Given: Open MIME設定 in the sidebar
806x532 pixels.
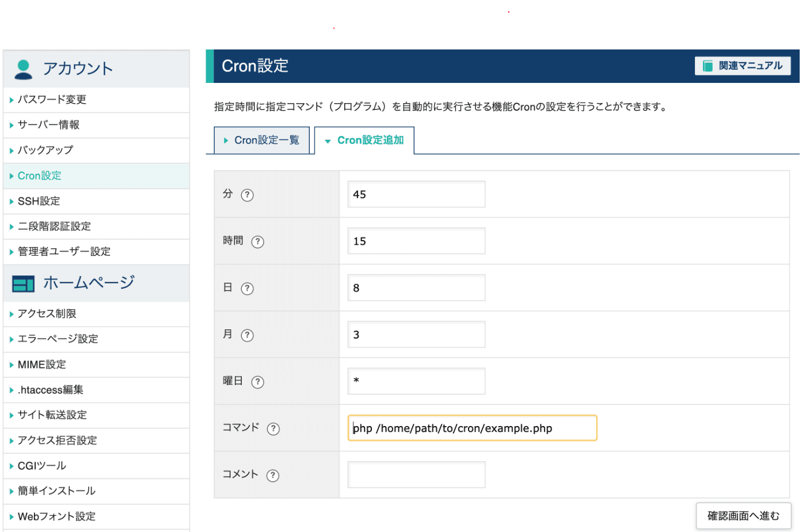Looking at the screenshot, I should (96, 364).
